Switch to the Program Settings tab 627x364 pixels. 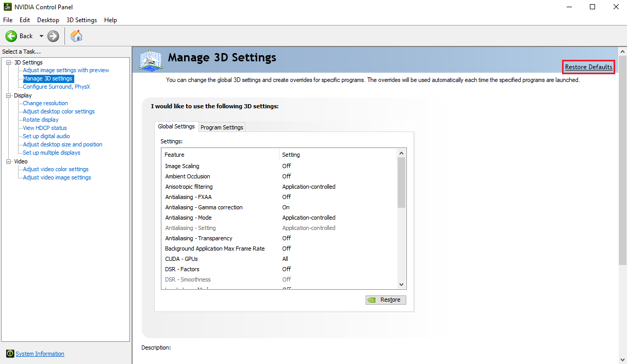click(222, 127)
